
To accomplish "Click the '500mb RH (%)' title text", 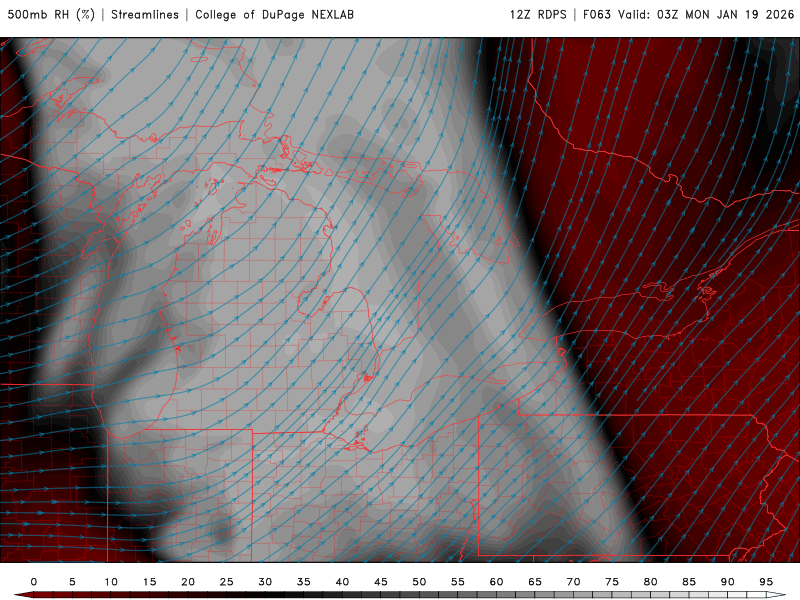I will [x=52, y=15].
